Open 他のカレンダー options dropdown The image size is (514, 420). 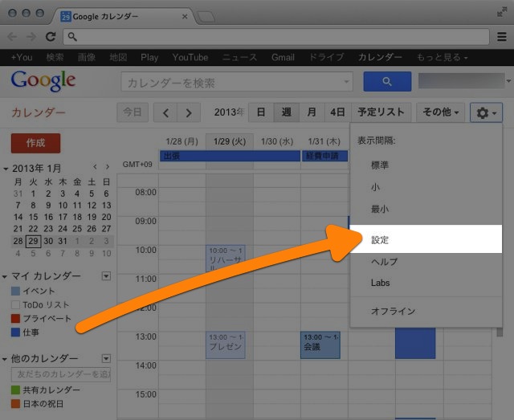(x=106, y=358)
